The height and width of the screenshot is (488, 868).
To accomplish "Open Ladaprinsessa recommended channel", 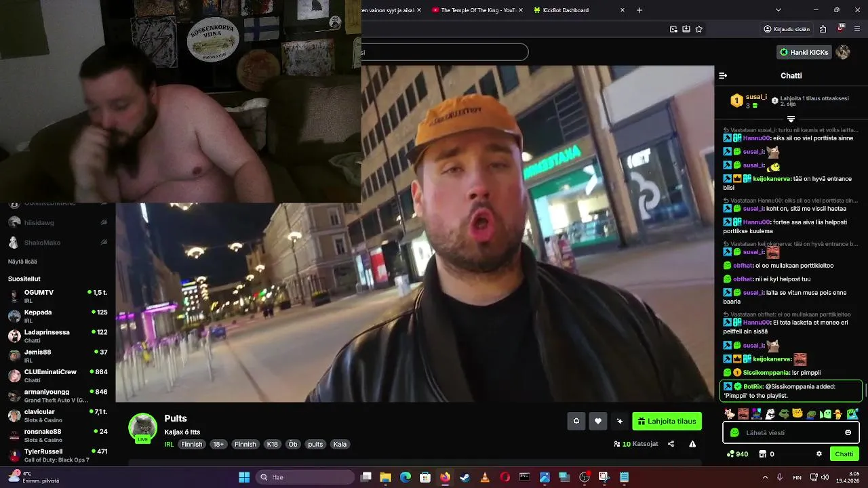I will (58, 335).
